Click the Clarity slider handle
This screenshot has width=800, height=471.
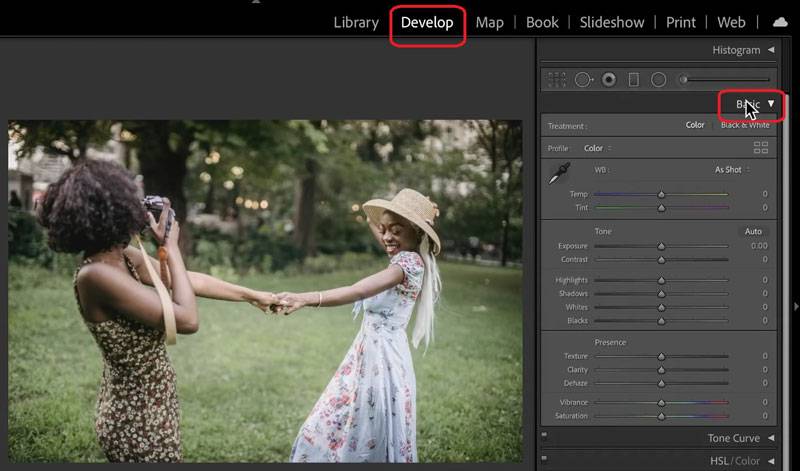[661, 370]
